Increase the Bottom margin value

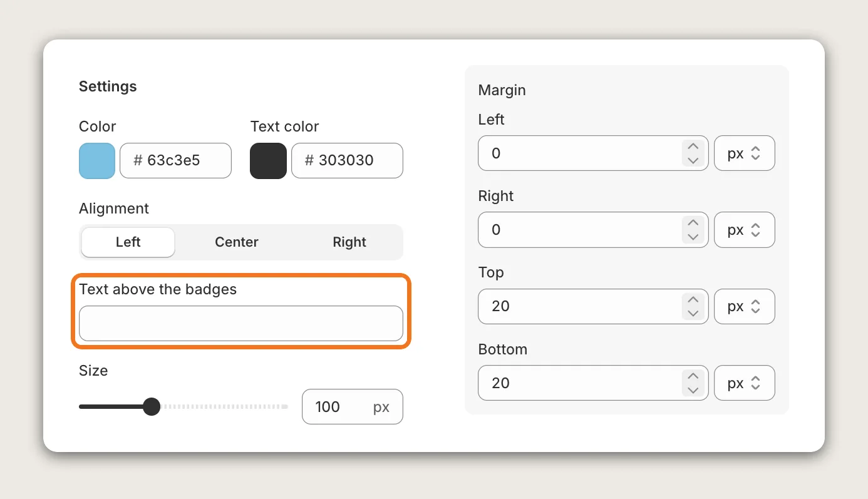tap(693, 377)
